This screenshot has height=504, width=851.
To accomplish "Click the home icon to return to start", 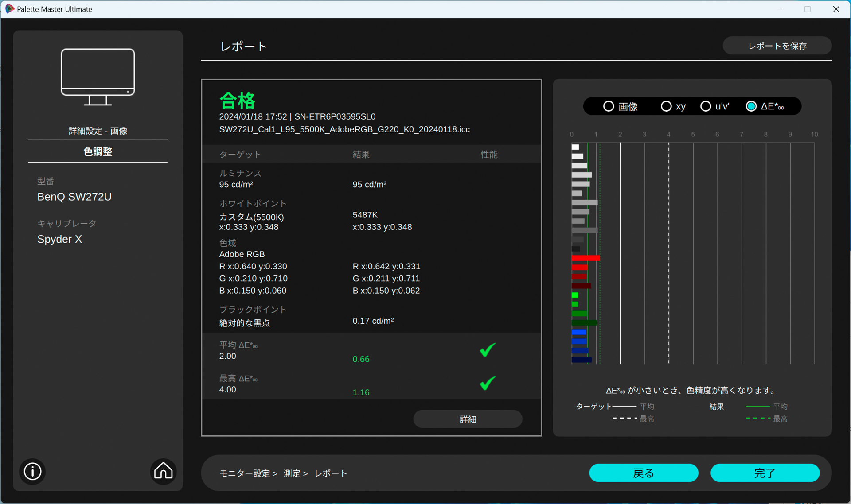I will tap(163, 471).
